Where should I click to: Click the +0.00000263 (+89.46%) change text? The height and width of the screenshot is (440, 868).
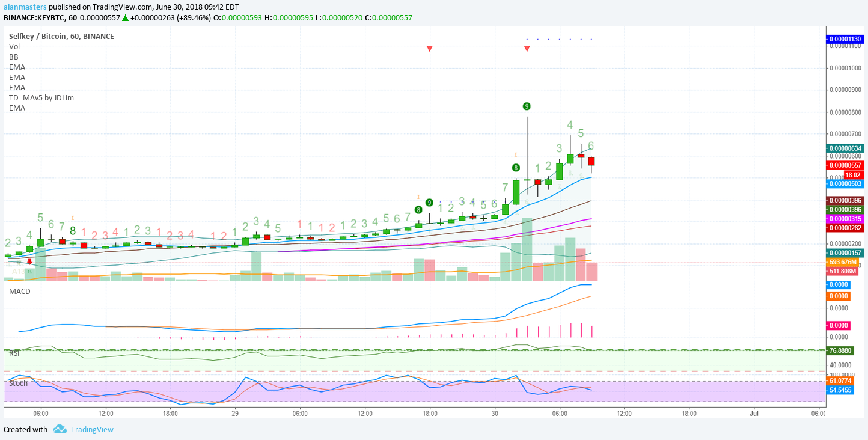click(x=171, y=18)
